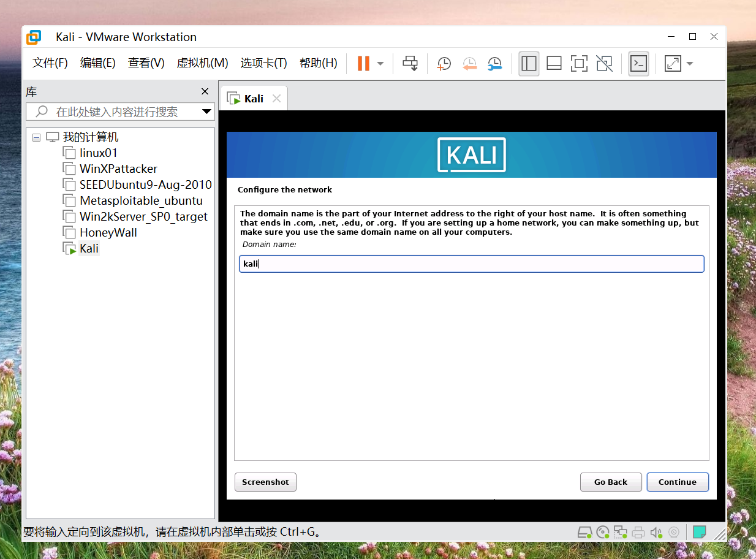This screenshot has width=756, height=559.
Task: Click the Go Back button
Action: (x=611, y=482)
